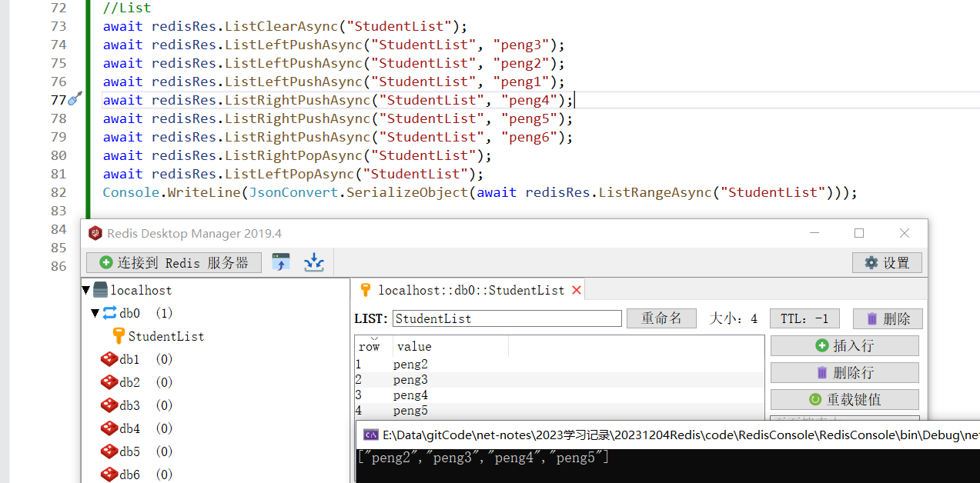This screenshot has height=483, width=980.
Task: Click "peng3" string on line 74
Action: pos(521,45)
